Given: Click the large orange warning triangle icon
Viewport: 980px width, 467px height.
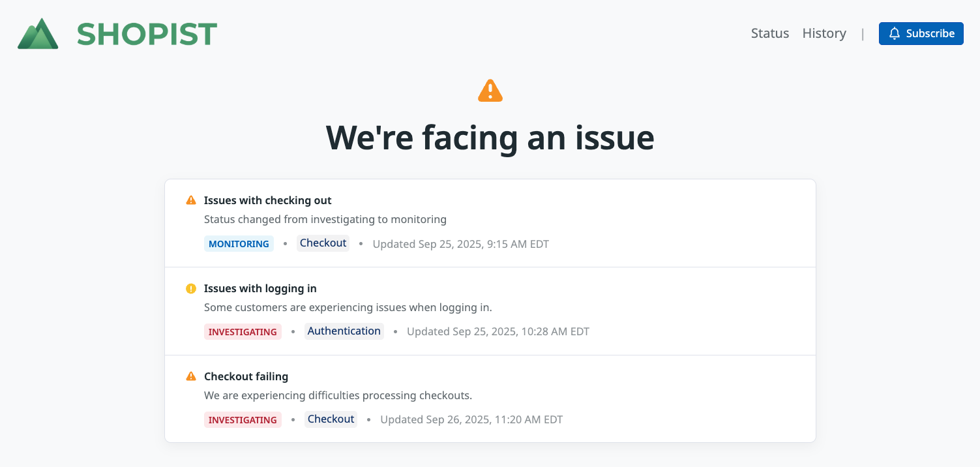Looking at the screenshot, I should click(490, 91).
